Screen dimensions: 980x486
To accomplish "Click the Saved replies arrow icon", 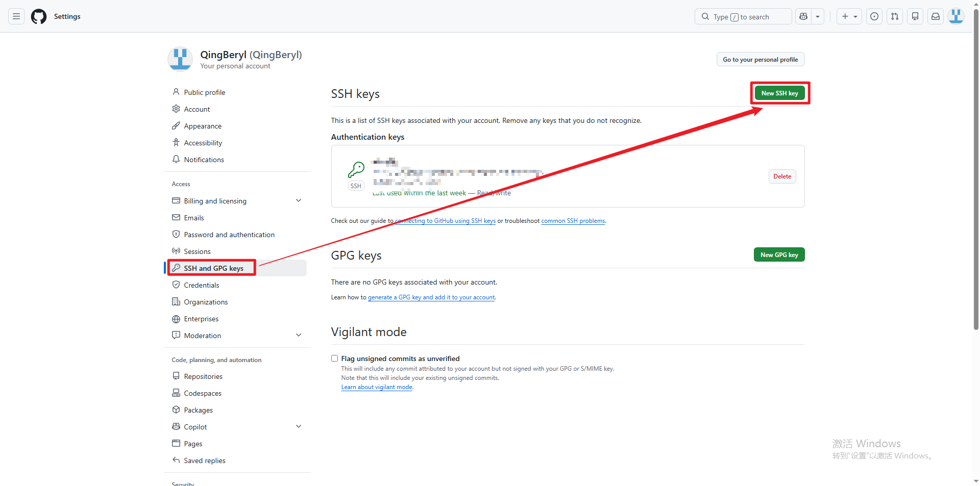I will 176,460.
